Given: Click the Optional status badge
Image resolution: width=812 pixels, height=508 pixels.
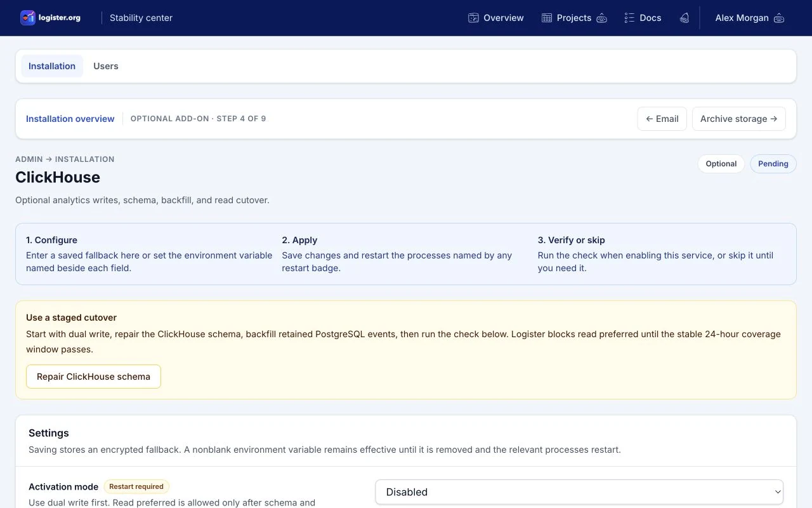Looking at the screenshot, I should (x=721, y=164).
